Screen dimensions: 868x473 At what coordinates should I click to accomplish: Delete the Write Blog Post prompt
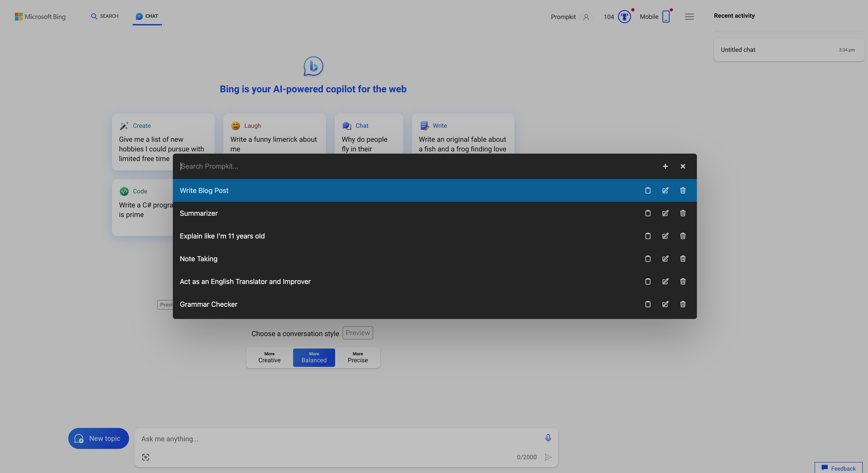click(683, 190)
